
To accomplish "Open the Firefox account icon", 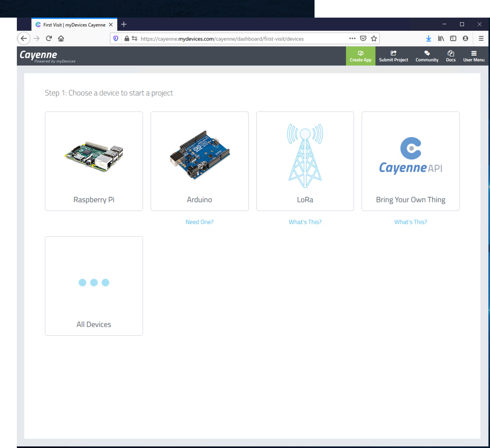I will click(465, 38).
